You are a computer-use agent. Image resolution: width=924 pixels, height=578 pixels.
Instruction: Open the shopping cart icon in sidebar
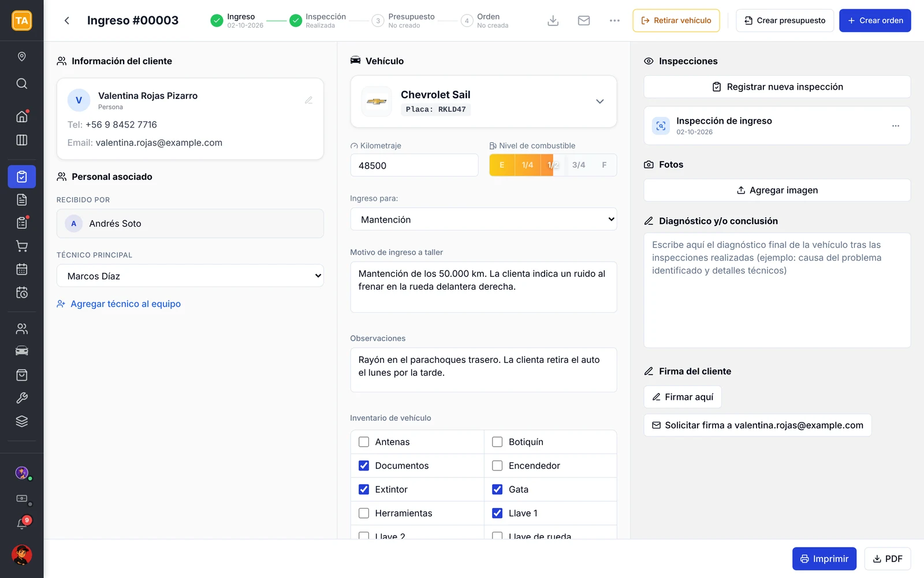pos(22,246)
